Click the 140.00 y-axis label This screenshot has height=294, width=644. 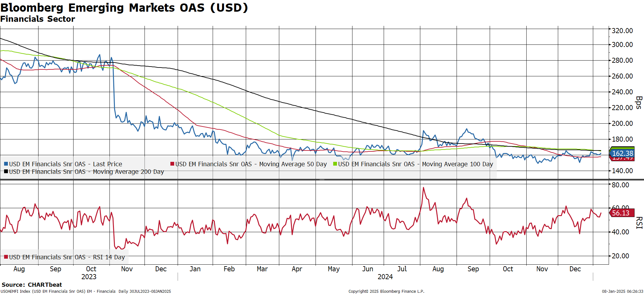coord(622,171)
